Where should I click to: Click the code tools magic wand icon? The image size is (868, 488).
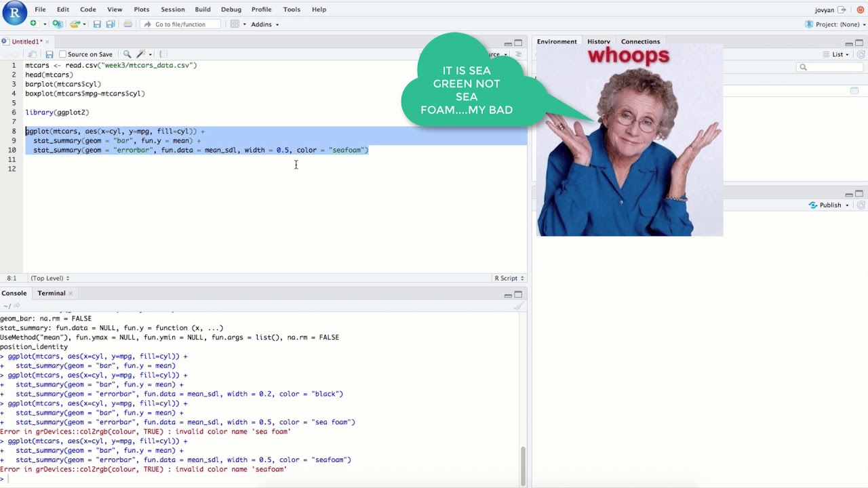pos(141,54)
